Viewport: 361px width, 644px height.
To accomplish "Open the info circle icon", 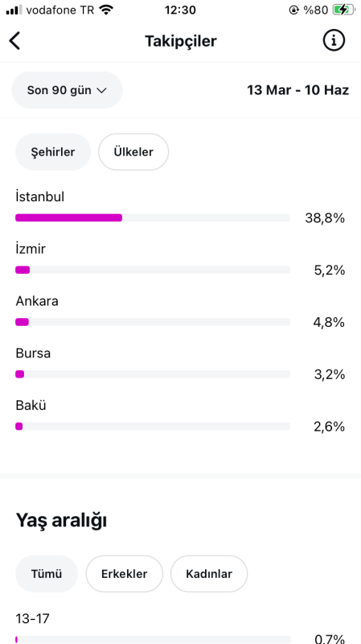I will coord(334,41).
